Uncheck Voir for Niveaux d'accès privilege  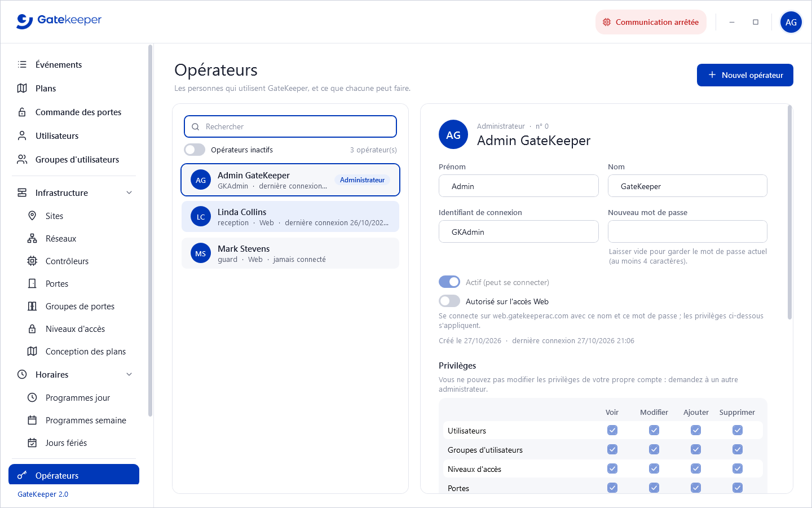pos(612,468)
